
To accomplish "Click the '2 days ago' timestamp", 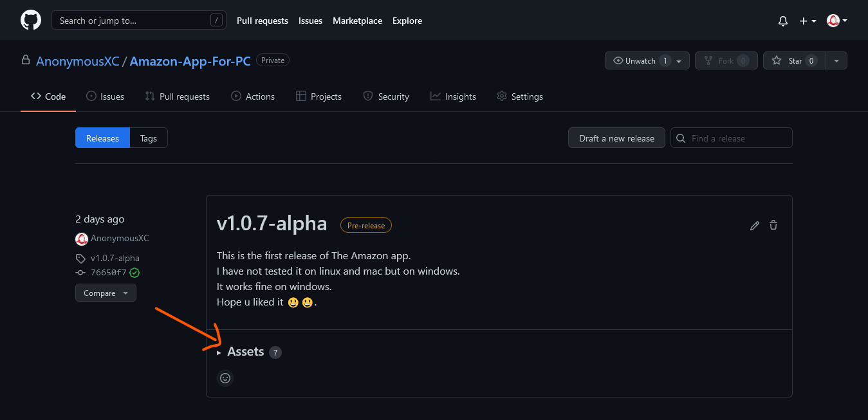I will point(100,219).
